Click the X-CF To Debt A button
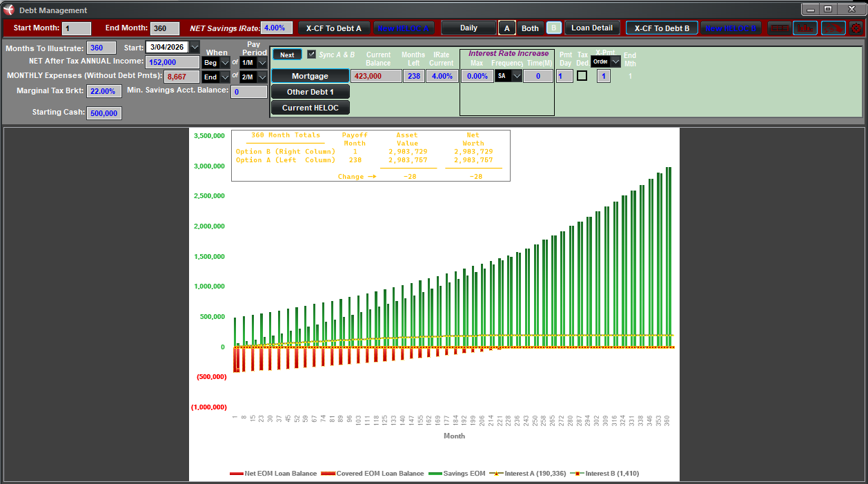 coord(334,28)
